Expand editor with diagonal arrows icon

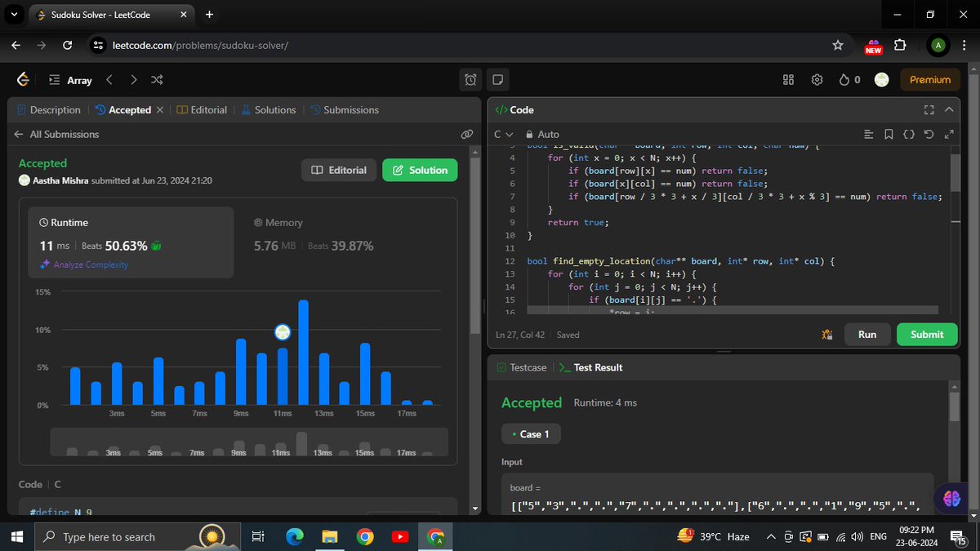[948, 134]
